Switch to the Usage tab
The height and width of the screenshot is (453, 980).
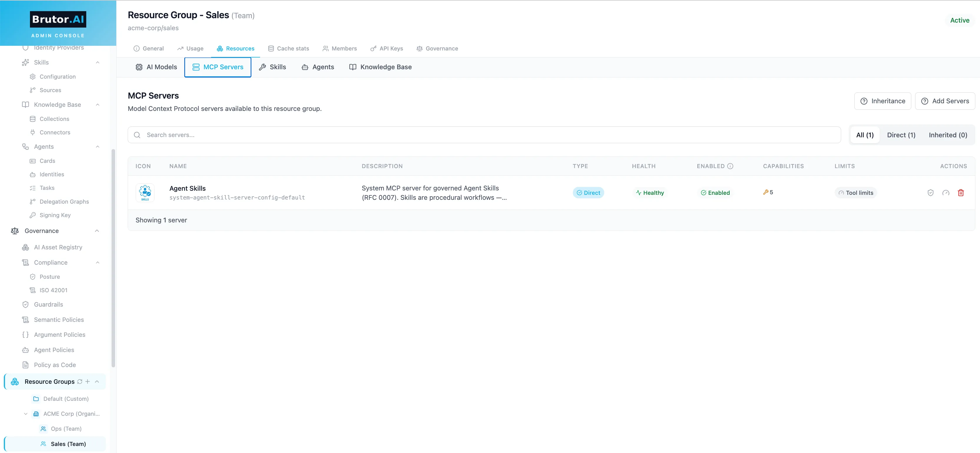pyautogui.click(x=190, y=48)
